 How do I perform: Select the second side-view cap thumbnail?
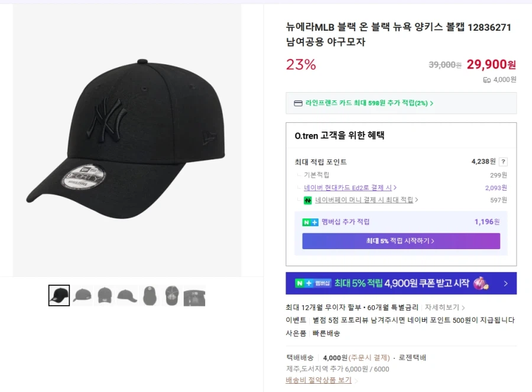(x=82, y=295)
